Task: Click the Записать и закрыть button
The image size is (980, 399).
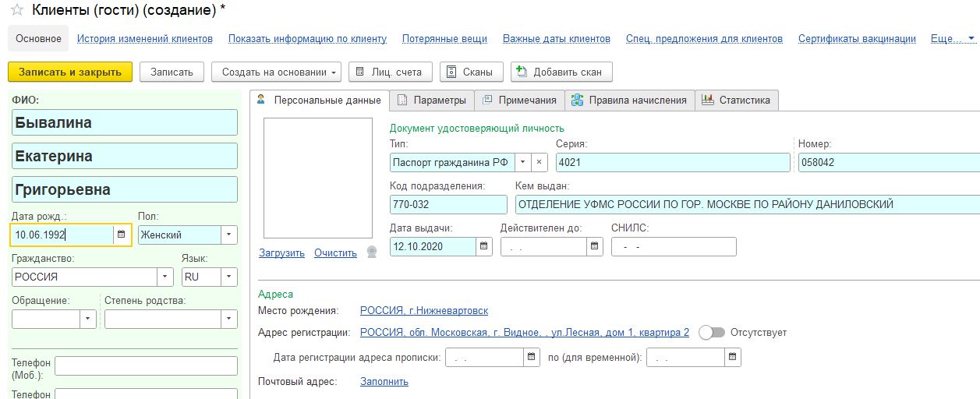Action: click(x=70, y=72)
